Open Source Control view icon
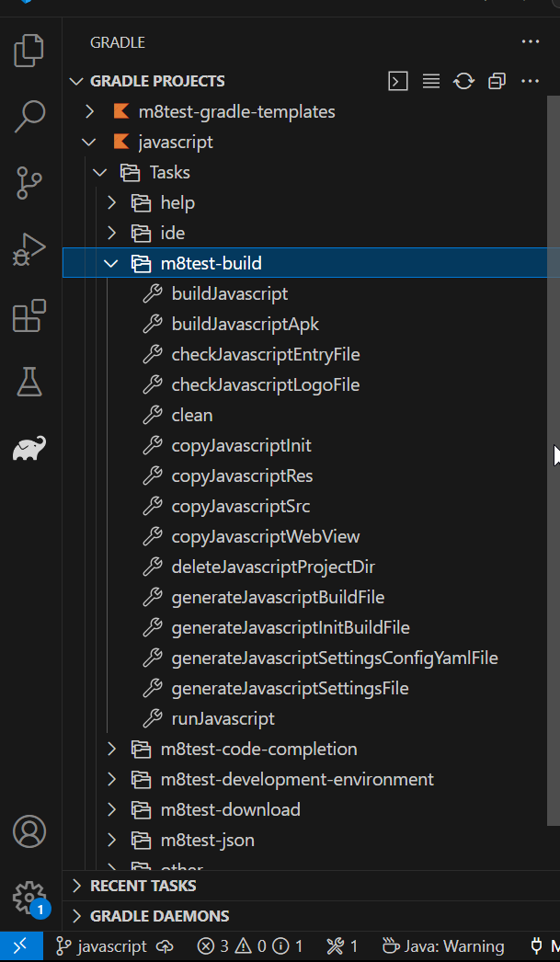Screen dimensions: 560x962 (29, 182)
